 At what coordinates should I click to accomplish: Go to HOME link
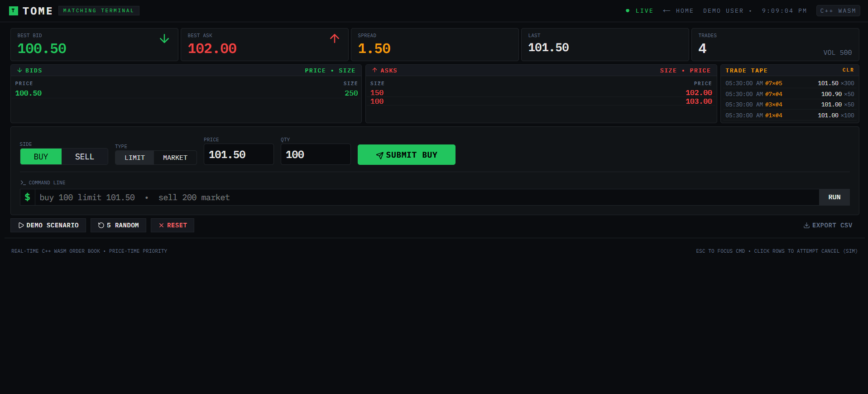pos(678,11)
